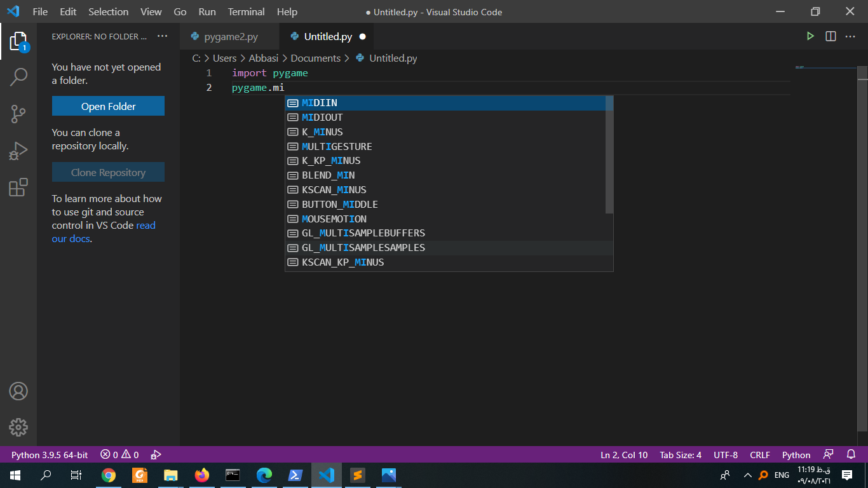Viewport: 868px width, 488px height.
Task: Close Untitled.py via unsaved dot
Action: coord(363,37)
